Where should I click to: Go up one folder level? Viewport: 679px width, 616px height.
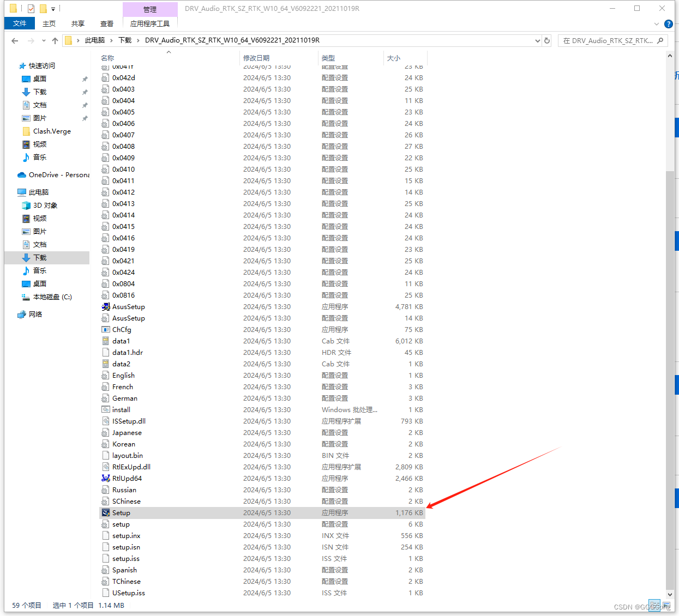point(55,40)
